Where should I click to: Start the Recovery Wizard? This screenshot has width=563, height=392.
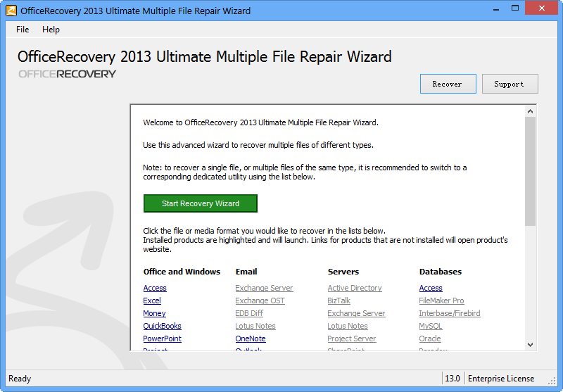201,203
